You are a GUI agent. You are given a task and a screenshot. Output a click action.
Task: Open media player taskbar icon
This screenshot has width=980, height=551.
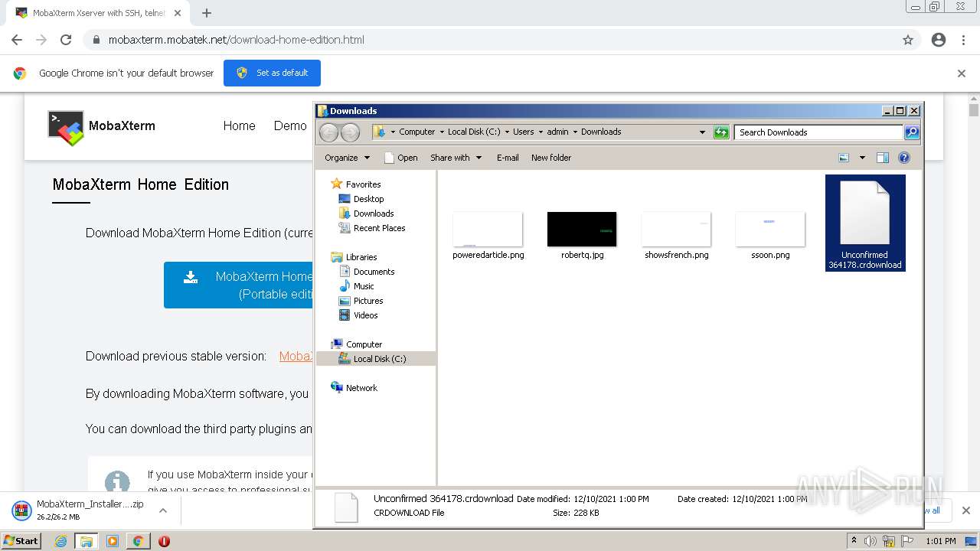(x=112, y=541)
